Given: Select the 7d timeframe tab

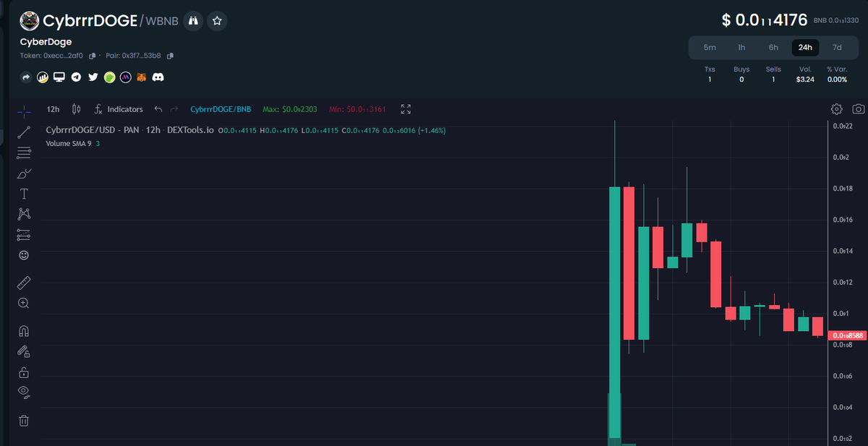Looking at the screenshot, I should 837,48.
